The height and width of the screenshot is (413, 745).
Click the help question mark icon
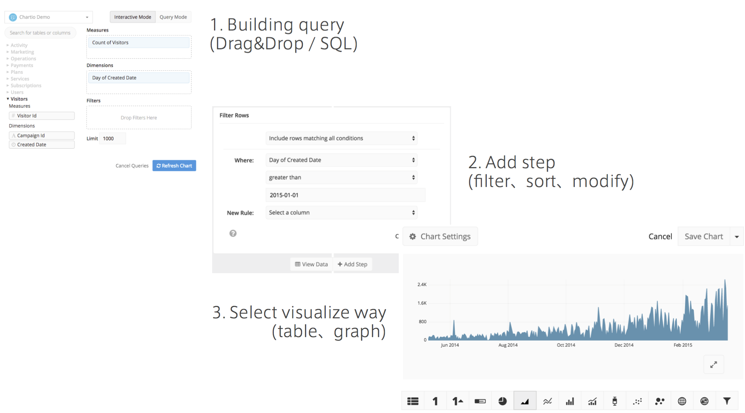click(233, 233)
